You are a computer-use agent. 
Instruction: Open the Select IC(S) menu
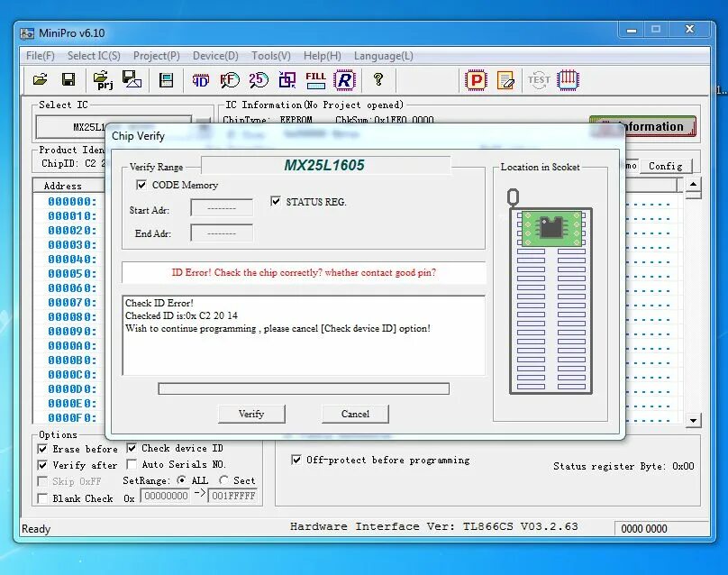coord(94,56)
